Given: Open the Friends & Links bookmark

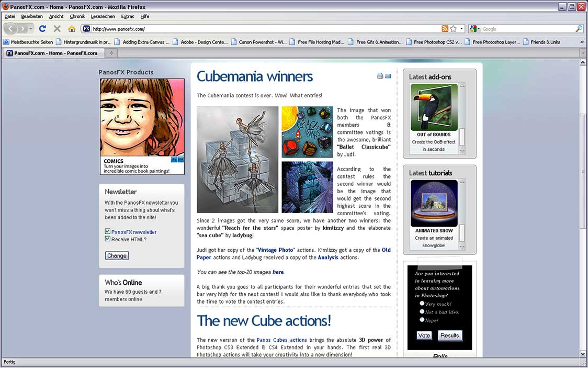Looking at the screenshot, I should pyautogui.click(x=541, y=42).
